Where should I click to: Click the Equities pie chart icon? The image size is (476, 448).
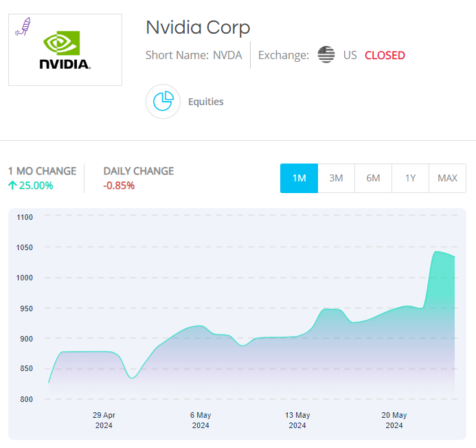click(163, 102)
